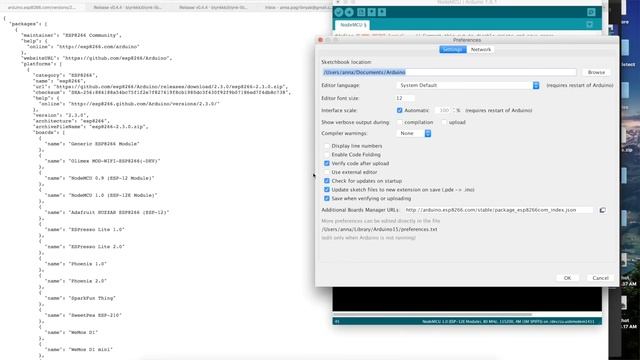640x360 pixels.
Task: Click "WeMos D1 mini" line in JSON
Action: pos(79,349)
